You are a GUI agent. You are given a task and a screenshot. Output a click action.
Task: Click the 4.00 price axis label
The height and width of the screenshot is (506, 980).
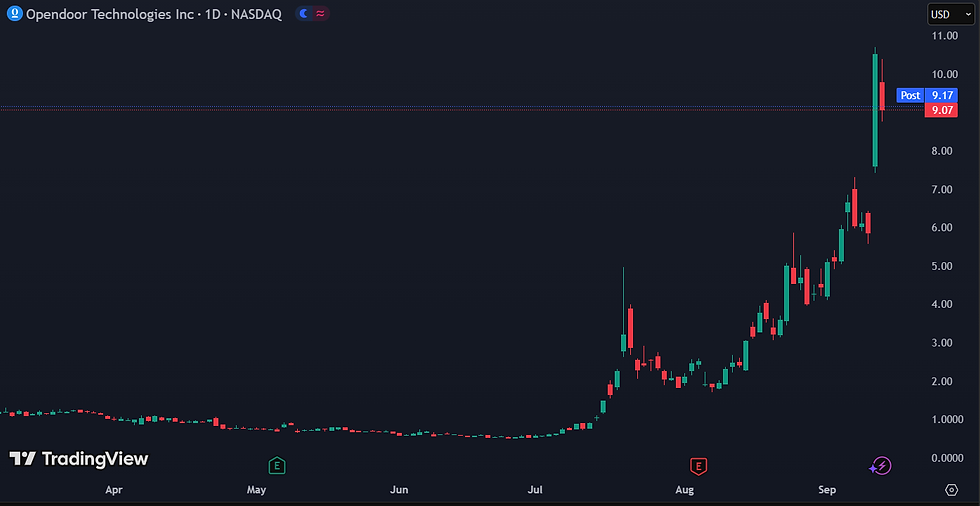coord(944,304)
